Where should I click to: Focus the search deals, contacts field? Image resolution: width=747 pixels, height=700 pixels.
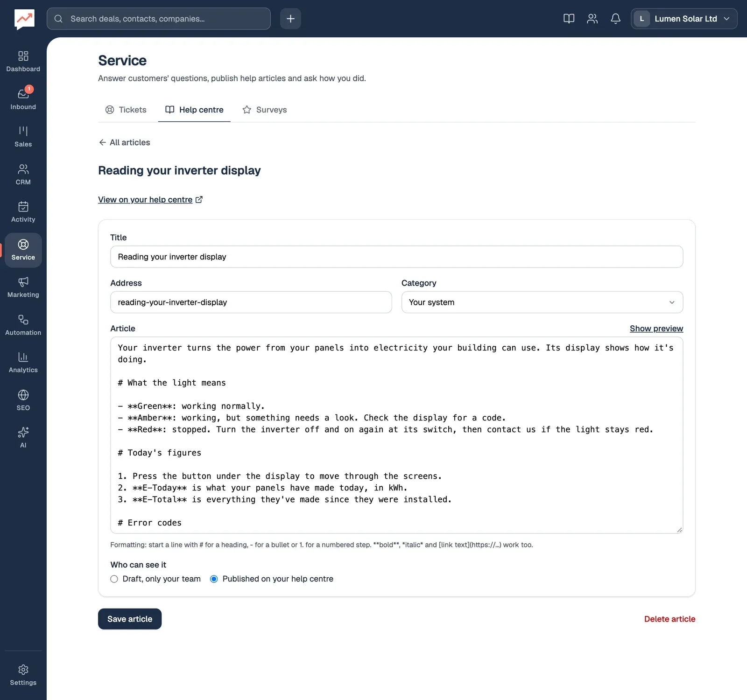(159, 19)
